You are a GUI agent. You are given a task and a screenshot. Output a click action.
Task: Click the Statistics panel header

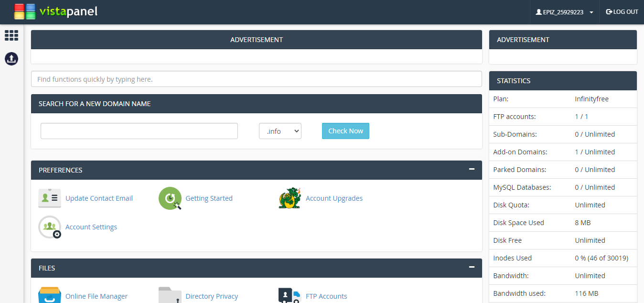point(563,81)
